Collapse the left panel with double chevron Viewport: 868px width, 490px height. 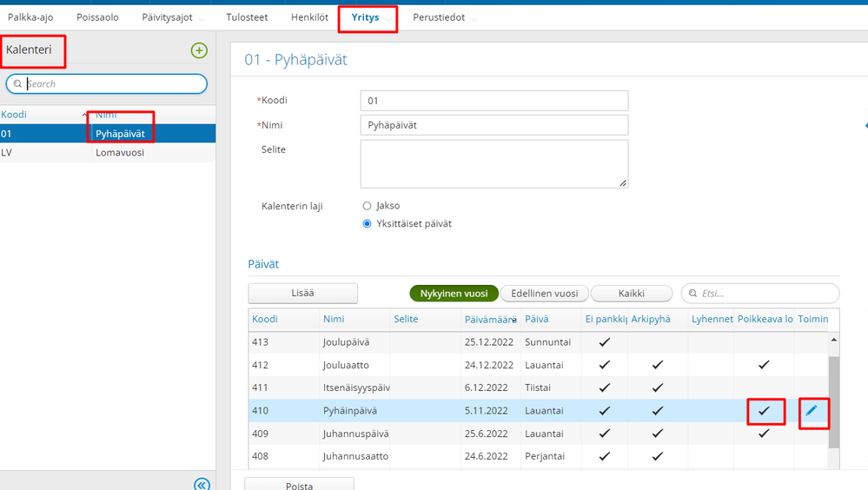point(202,485)
